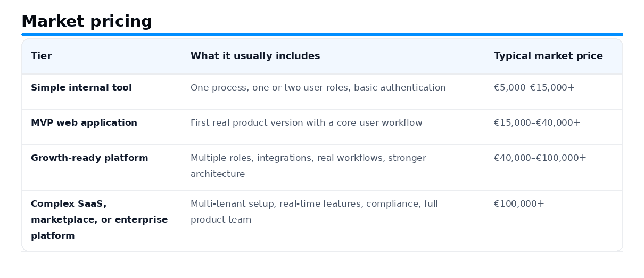
Task: Click the Typical market price header
Action: click(548, 56)
